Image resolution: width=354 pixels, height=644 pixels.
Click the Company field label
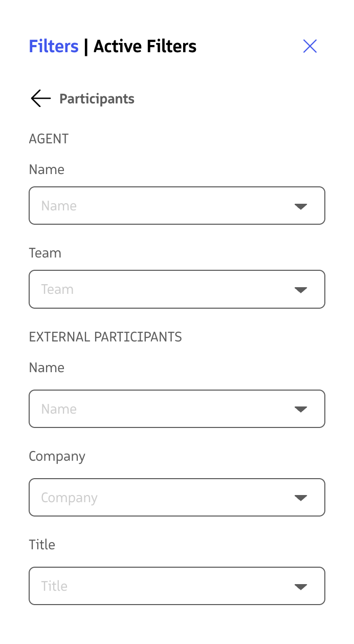[57, 456]
